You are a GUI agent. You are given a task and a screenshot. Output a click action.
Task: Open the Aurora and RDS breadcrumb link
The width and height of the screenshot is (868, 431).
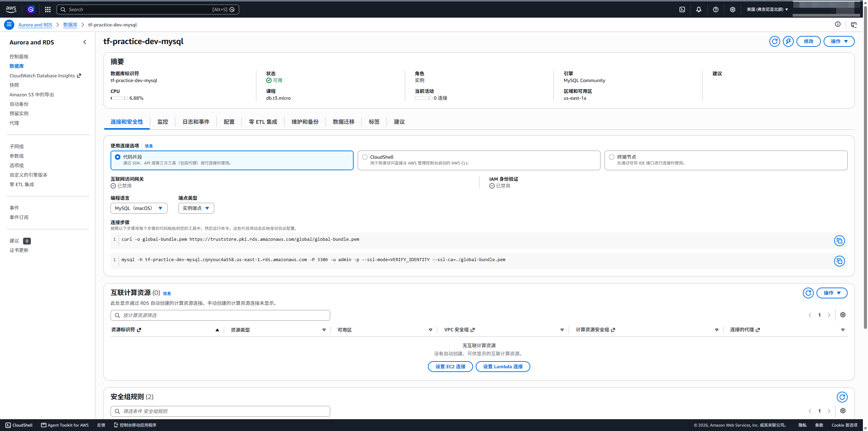35,25
